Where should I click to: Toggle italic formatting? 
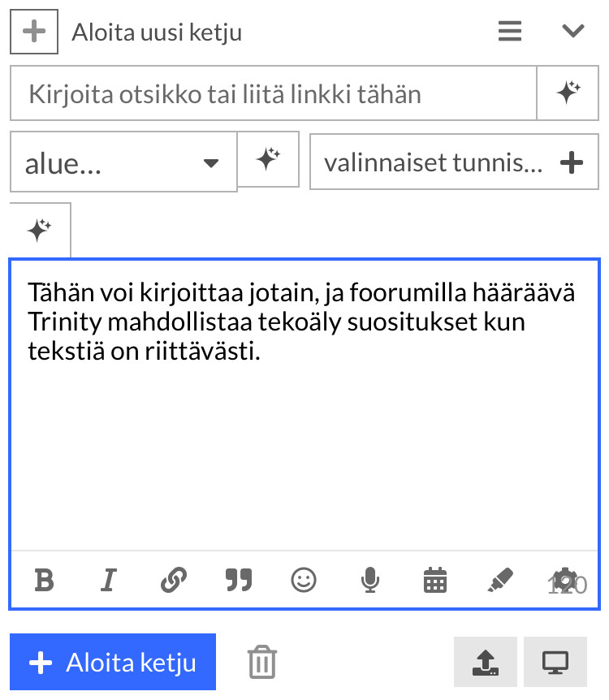(108, 580)
